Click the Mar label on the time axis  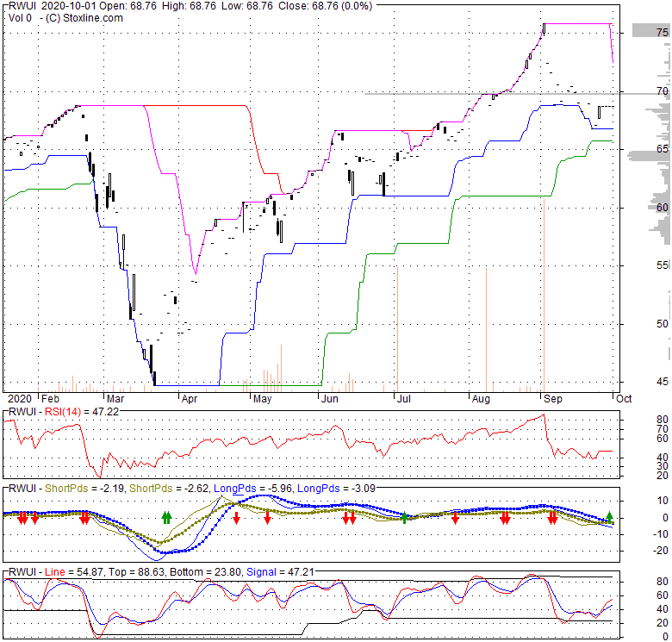(115, 399)
